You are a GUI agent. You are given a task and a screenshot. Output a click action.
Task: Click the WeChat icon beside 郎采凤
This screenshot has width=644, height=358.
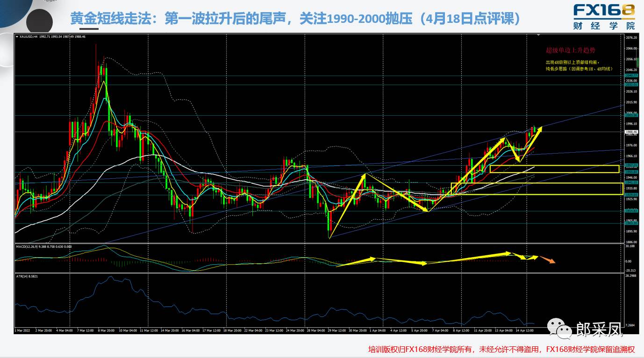pos(559,330)
